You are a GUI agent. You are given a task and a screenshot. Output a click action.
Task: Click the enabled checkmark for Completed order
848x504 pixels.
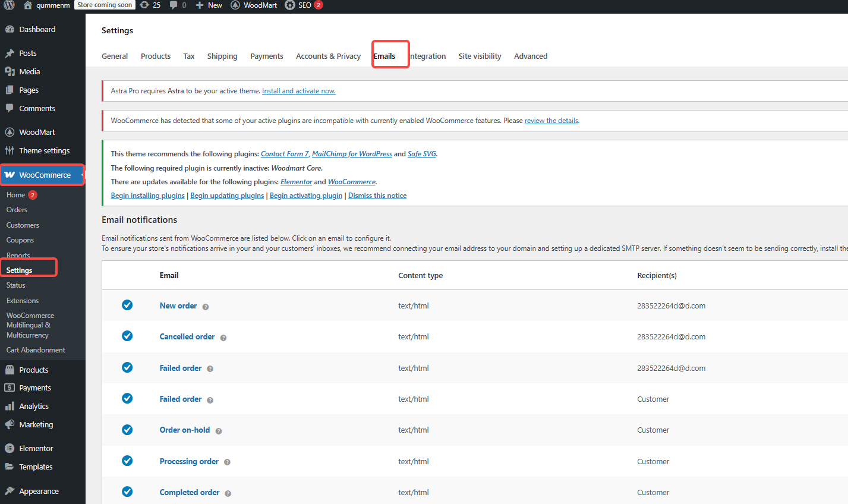coord(127,492)
